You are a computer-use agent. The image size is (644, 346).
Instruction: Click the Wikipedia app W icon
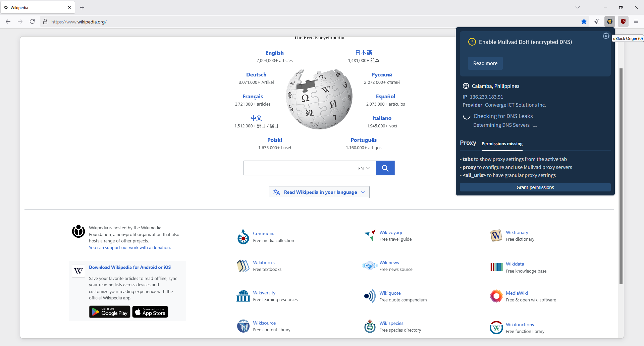click(78, 271)
